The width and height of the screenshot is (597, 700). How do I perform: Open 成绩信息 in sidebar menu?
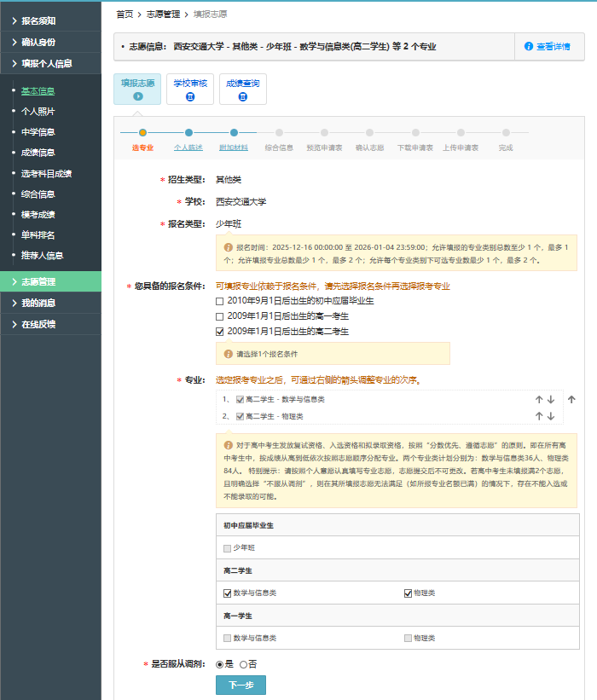[38, 153]
